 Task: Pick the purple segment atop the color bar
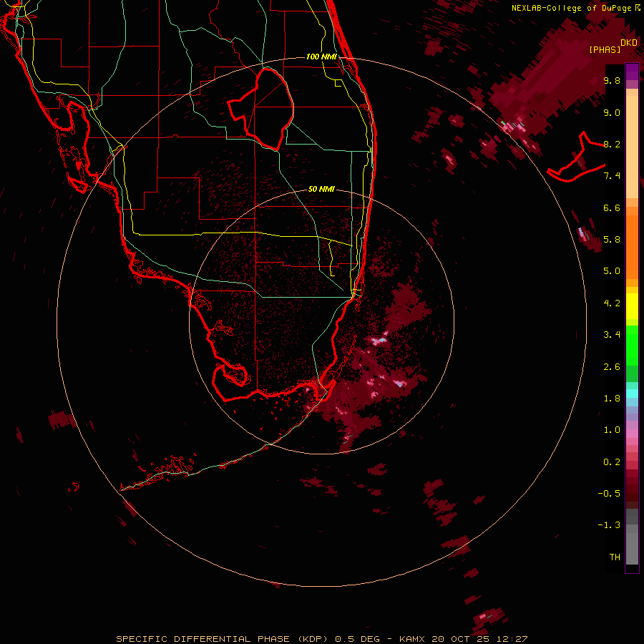point(632,72)
